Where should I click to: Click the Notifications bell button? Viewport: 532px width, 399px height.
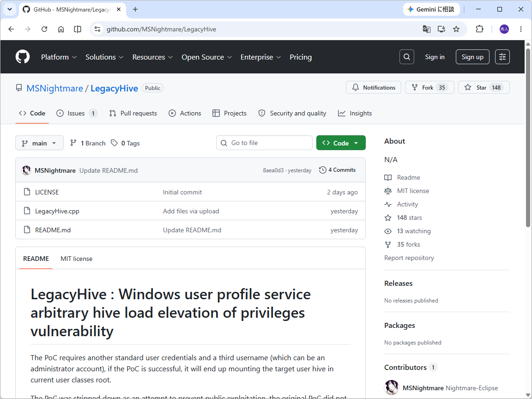click(x=374, y=88)
